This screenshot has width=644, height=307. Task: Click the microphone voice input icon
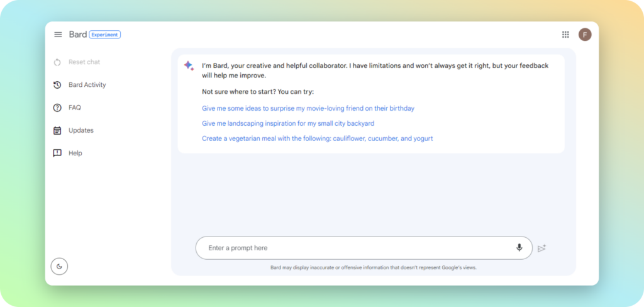click(x=519, y=248)
